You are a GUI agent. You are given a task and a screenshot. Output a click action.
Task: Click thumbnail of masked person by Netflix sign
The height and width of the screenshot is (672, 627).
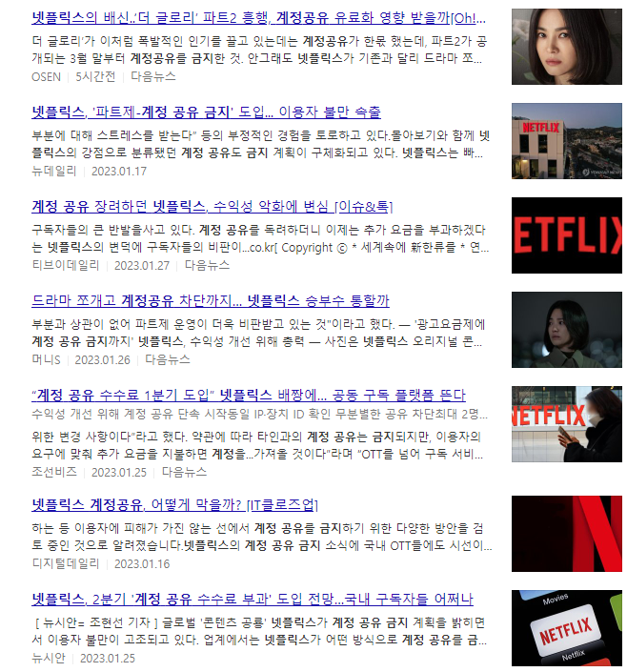(x=567, y=424)
